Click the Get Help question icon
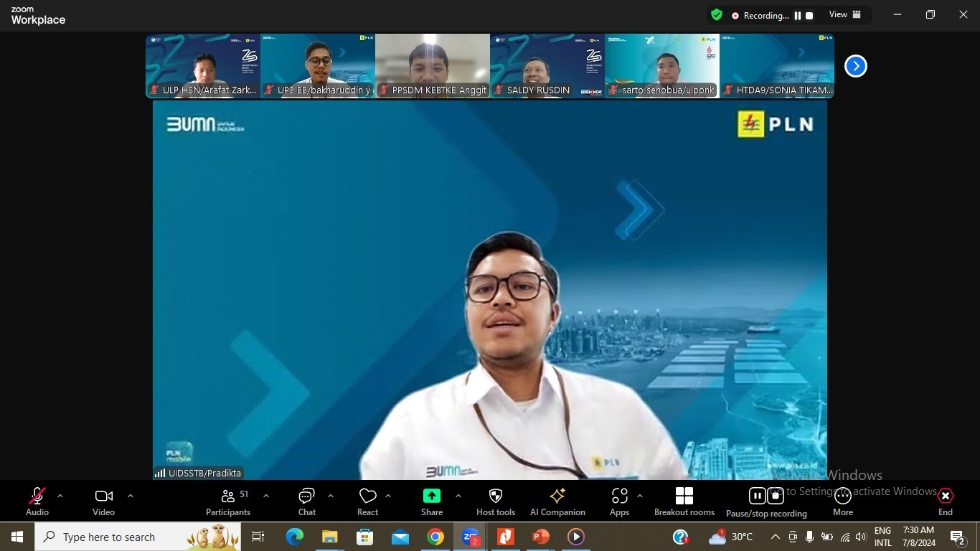This screenshot has width=980, height=551. (x=681, y=537)
